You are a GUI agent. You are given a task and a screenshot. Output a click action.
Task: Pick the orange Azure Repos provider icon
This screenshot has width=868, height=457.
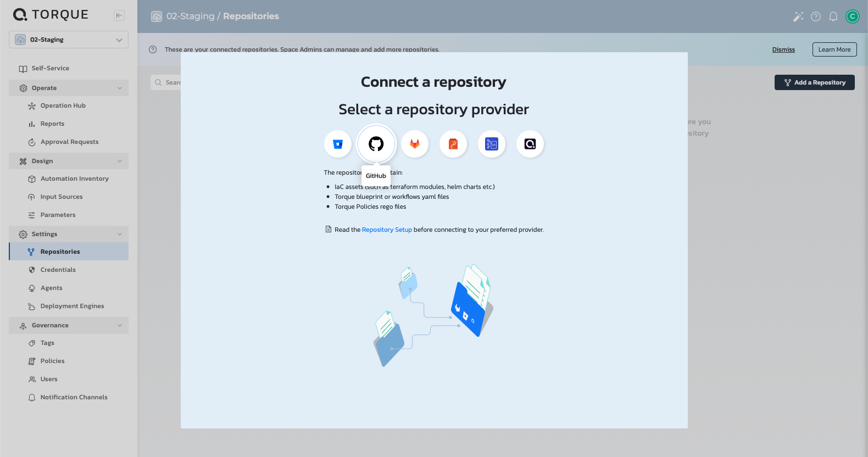click(453, 144)
